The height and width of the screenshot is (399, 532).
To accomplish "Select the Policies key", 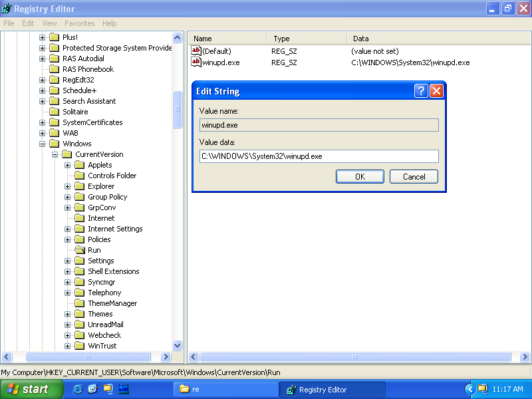I will [99, 239].
